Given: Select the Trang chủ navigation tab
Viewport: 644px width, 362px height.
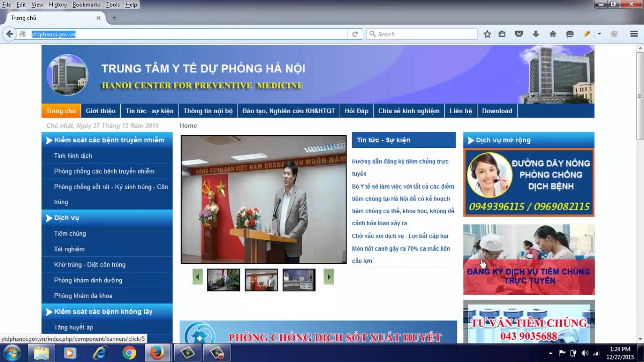Looking at the screenshot, I should point(61,111).
